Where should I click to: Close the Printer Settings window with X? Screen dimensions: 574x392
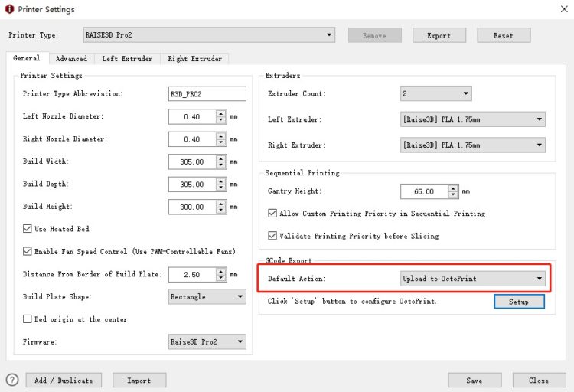(564, 9)
